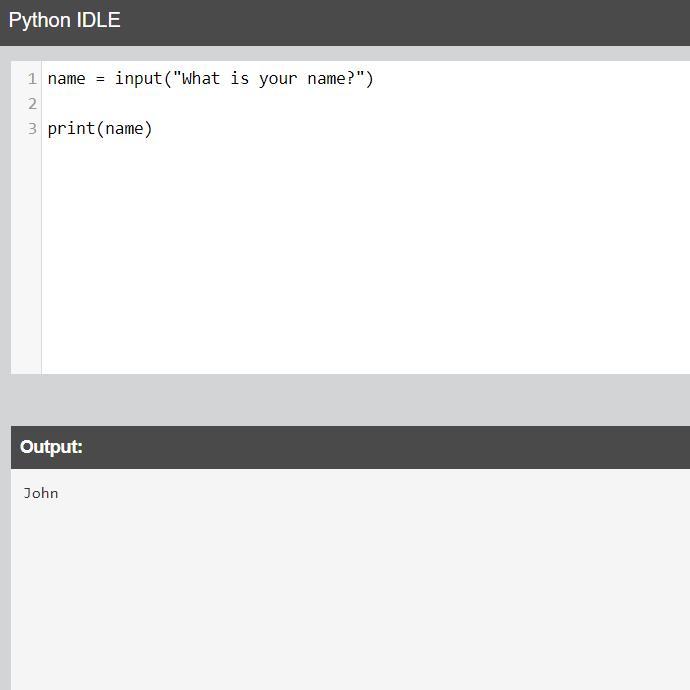This screenshot has width=690, height=690.
Task: Click the Output: header label
Action: (x=51, y=447)
